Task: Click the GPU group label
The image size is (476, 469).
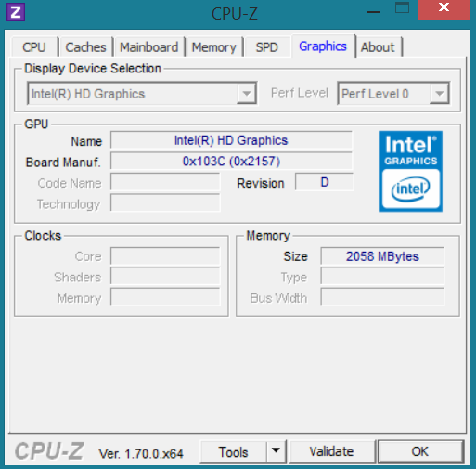Action: coord(36,124)
